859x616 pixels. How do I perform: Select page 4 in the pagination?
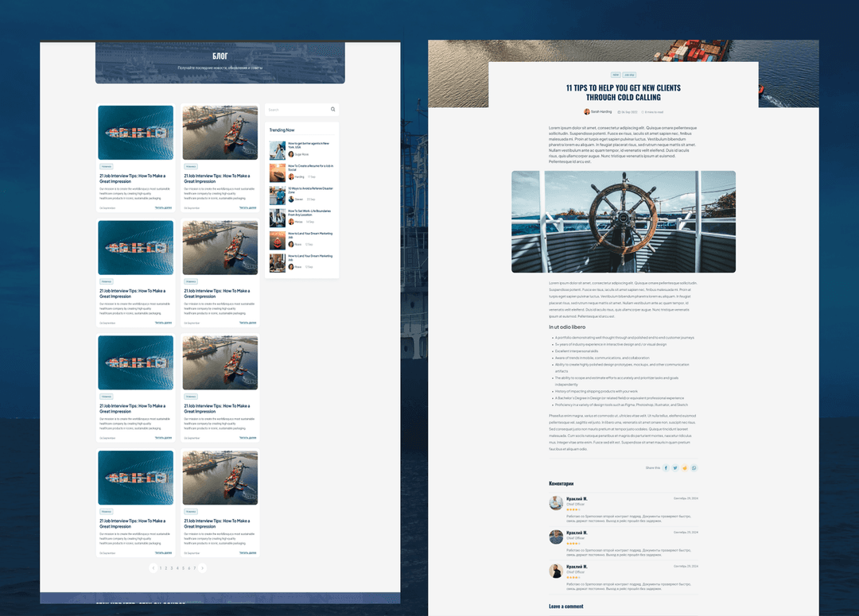tap(177, 568)
